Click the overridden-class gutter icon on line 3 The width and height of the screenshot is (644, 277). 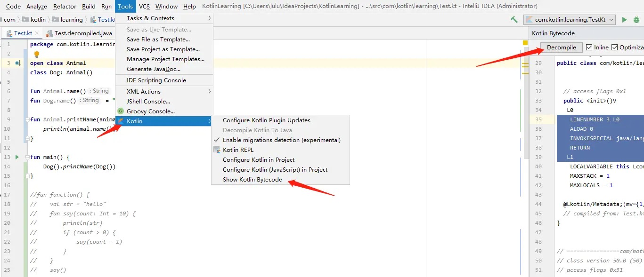[17, 63]
